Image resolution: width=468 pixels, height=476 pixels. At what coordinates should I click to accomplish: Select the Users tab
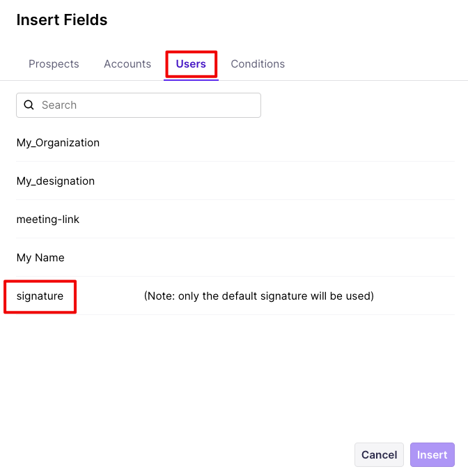pos(191,64)
